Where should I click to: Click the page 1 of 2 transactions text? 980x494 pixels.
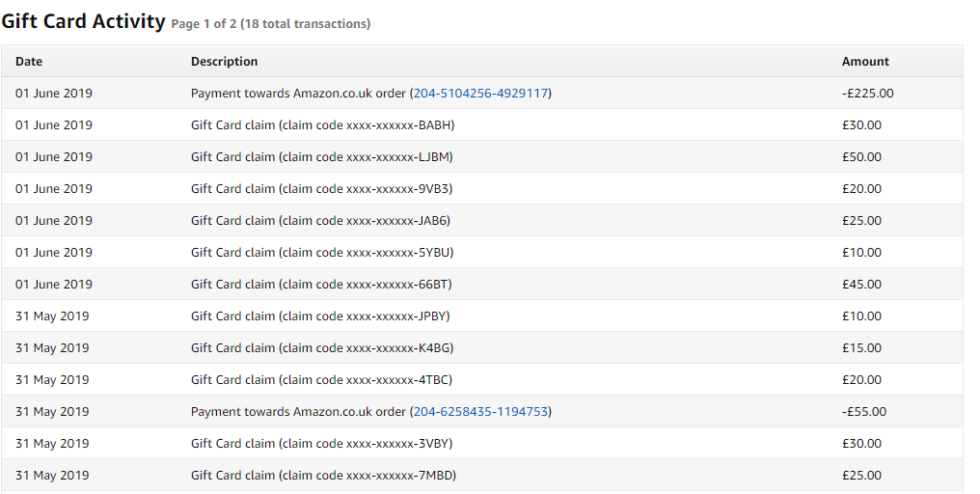[x=270, y=24]
